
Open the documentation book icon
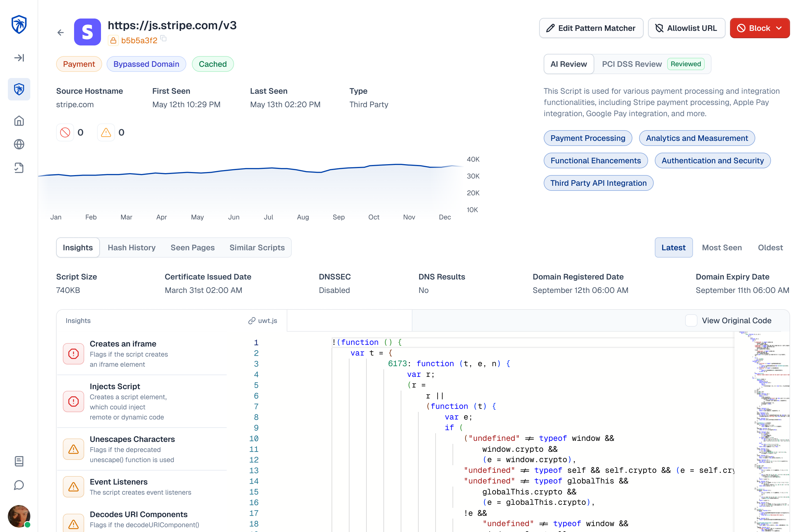[19, 461]
